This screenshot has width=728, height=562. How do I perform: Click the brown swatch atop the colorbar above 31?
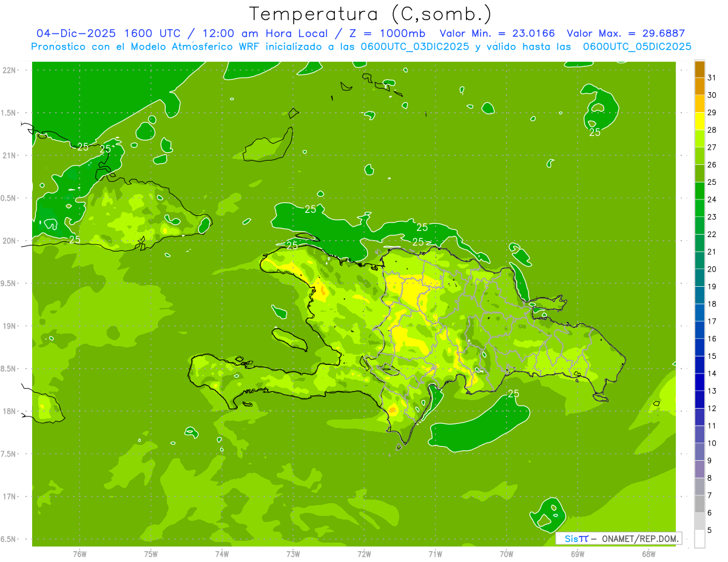click(x=699, y=69)
